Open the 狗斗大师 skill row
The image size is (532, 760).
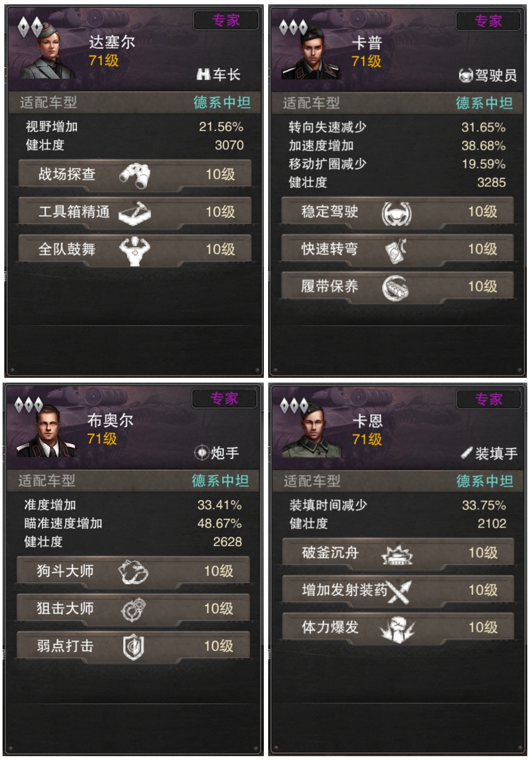[133, 572]
